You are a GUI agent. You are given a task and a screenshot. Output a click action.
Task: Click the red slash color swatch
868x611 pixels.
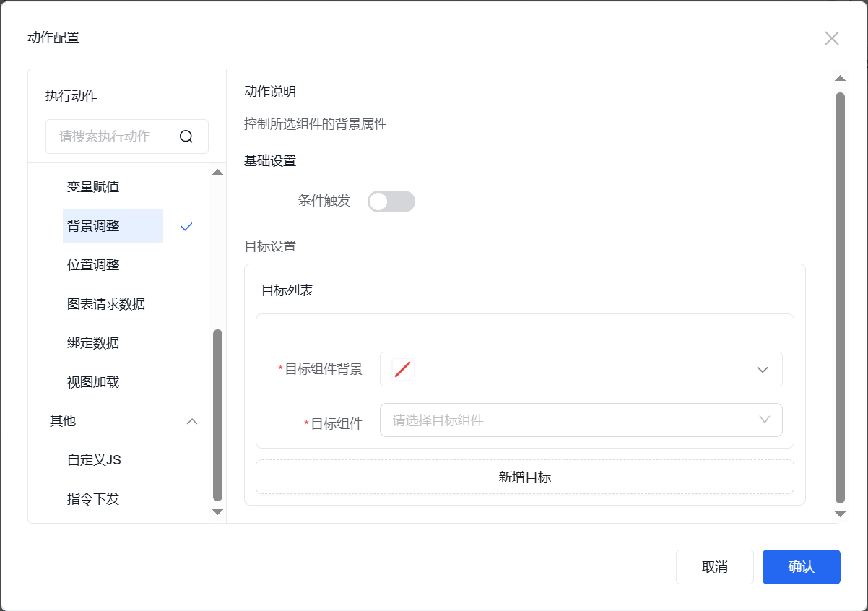click(403, 370)
